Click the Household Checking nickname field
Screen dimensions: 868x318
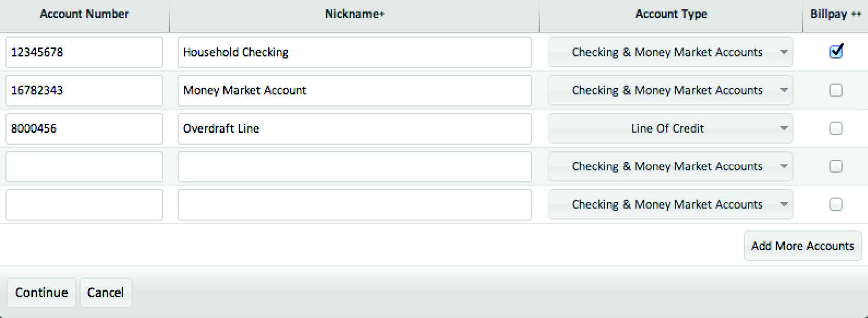(x=355, y=52)
